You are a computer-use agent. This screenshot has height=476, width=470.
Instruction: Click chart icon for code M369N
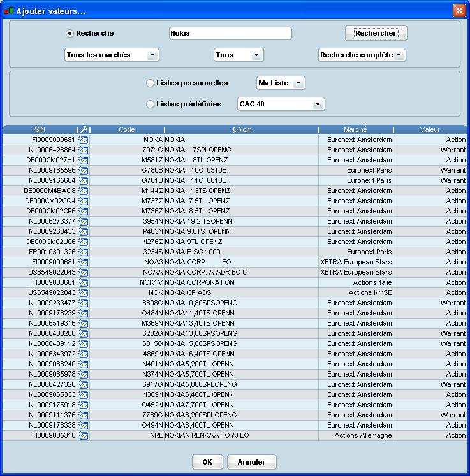(83, 324)
